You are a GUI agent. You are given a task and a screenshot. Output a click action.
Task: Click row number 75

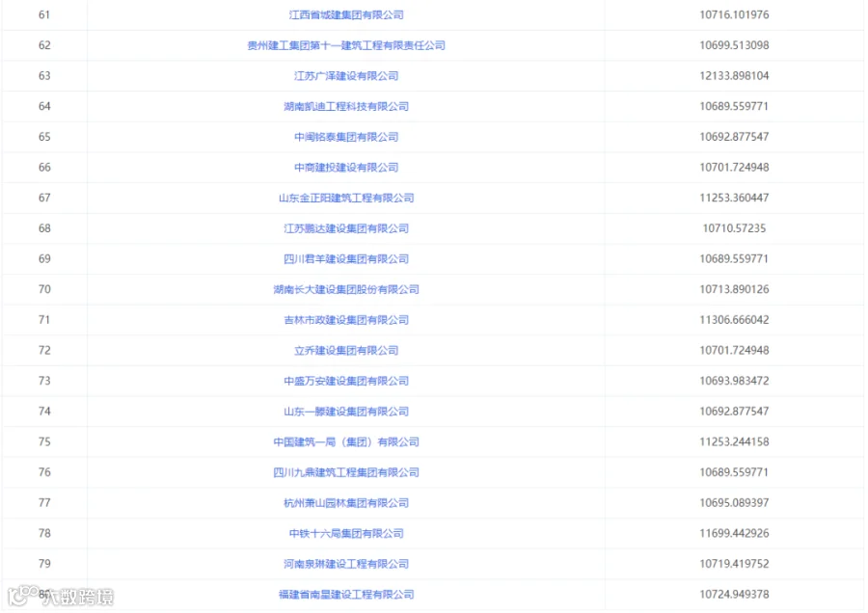coord(44,441)
